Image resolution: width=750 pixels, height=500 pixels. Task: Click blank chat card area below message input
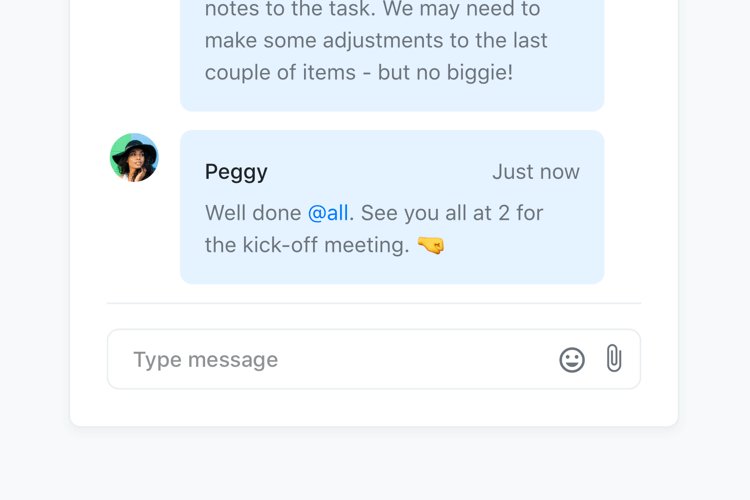(374, 408)
